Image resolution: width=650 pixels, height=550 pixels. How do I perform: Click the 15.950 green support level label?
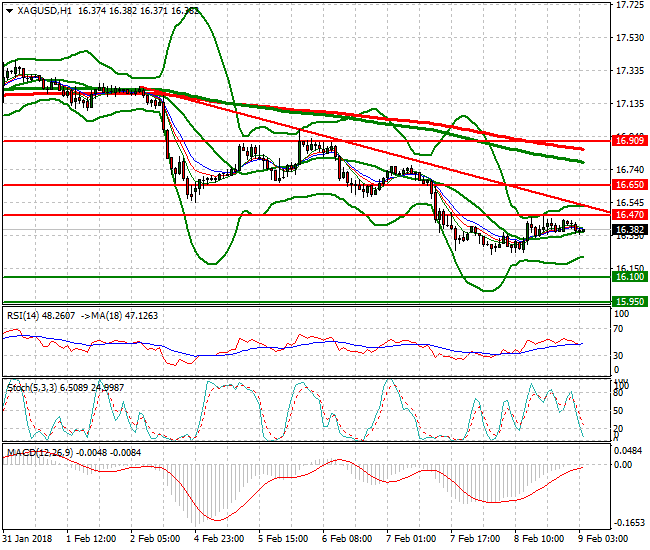click(x=628, y=301)
